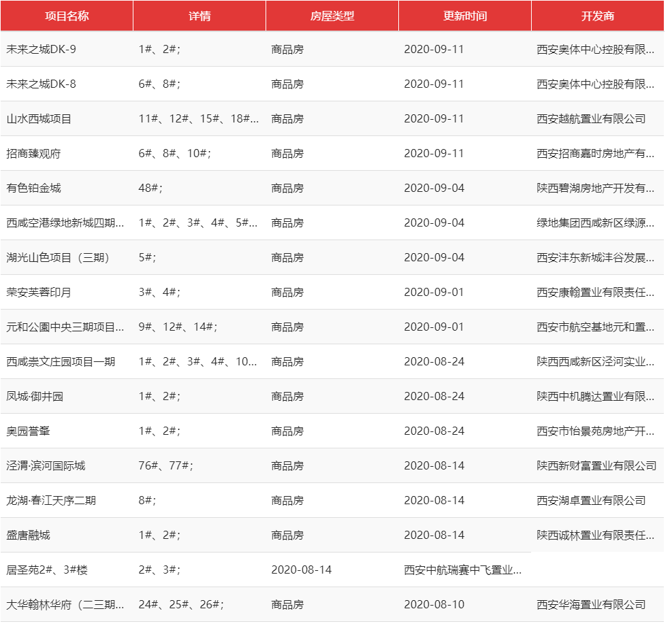Click date 2020-08-24 for 奥园誉峯
This screenshot has width=672, height=626.
coord(434,431)
